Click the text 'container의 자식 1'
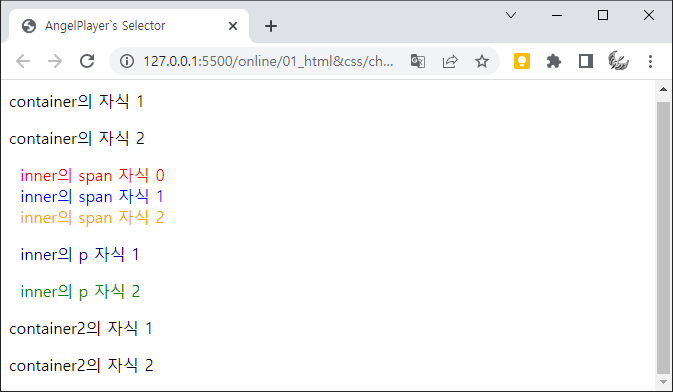 coord(76,102)
